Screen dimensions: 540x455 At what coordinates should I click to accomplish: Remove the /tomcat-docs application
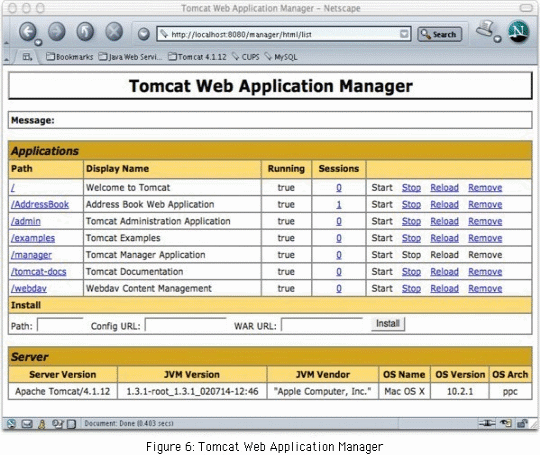point(485,271)
